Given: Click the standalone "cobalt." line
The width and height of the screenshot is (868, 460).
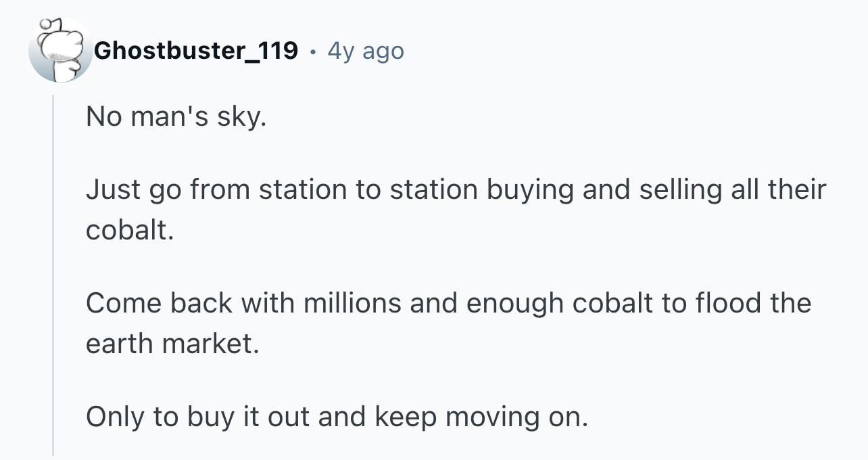Looking at the screenshot, I should pos(130,230).
